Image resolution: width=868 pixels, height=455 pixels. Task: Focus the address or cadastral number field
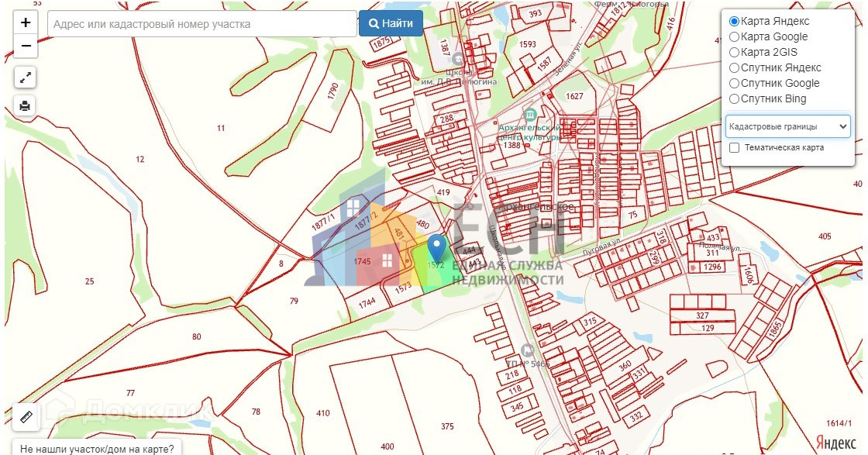[202, 24]
